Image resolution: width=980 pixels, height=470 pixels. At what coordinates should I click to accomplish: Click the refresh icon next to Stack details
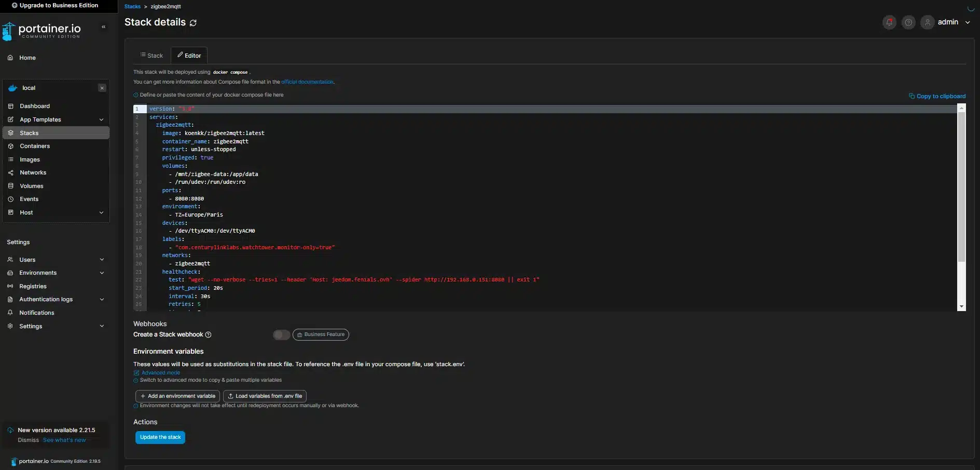pyautogui.click(x=193, y=23)
